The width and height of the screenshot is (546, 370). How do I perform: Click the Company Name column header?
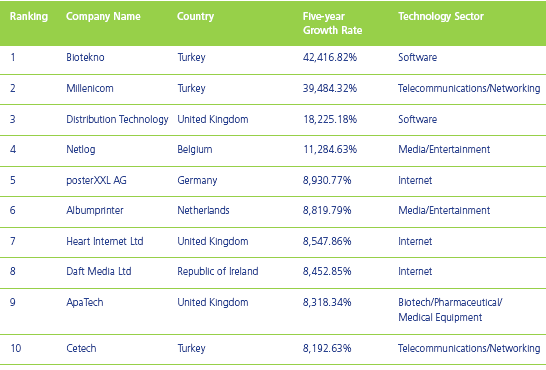103,16
